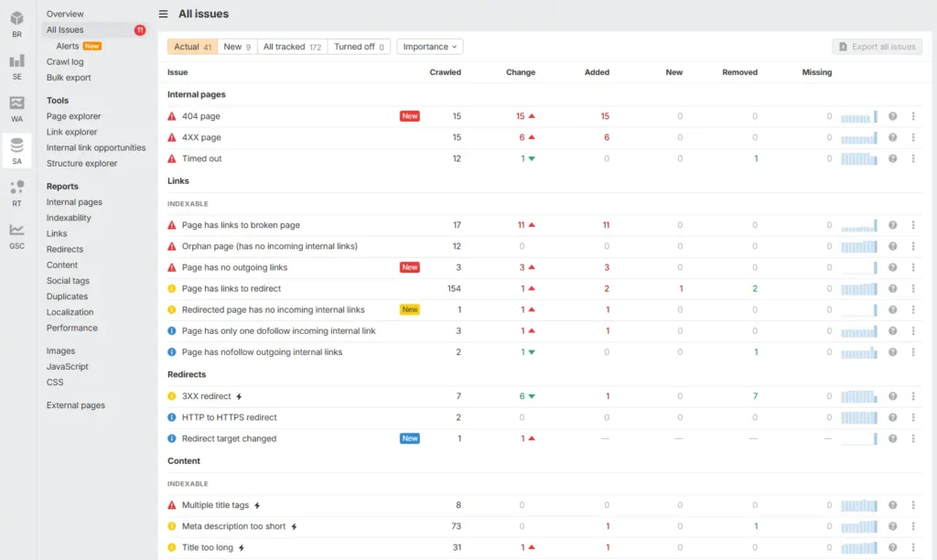This screenshot has height=560, width=937.
Task: Open the Indexability report
Action: pyautogui.click(x=69, y=218)
